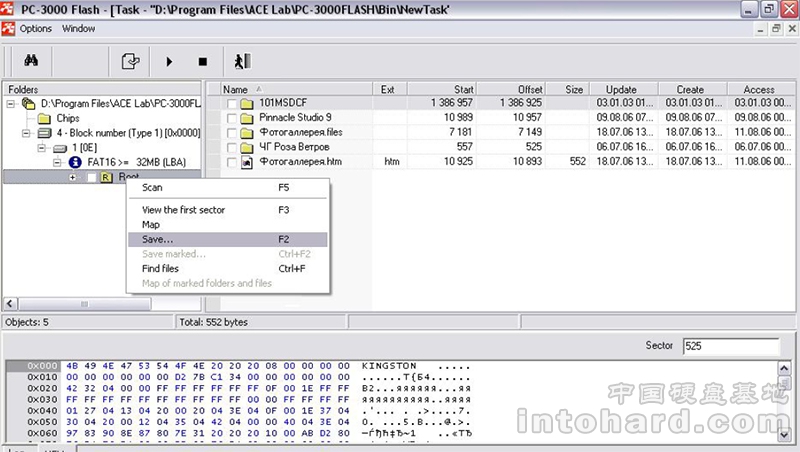Viewport: 800px width, 452px height.
Task: Click the Sector number input field
Action: [730, 346]
